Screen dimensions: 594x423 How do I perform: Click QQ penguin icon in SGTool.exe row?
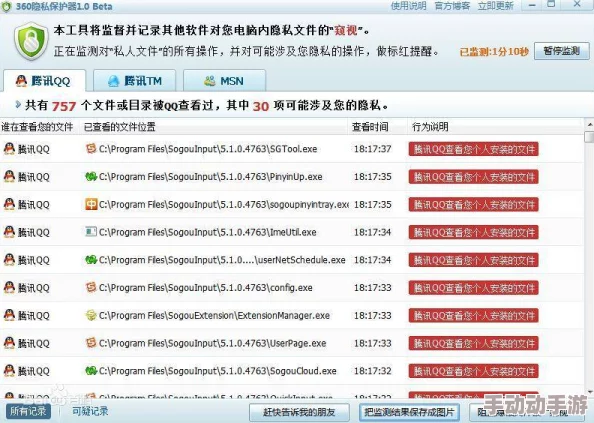tap(9, 149)
